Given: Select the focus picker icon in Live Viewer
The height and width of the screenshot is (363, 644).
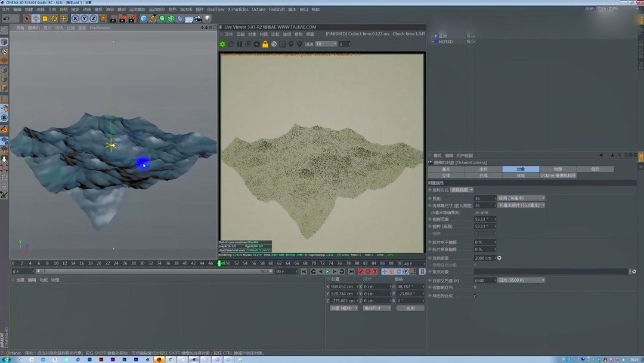Looking at the screenshot, I should (x=291, y=44).
